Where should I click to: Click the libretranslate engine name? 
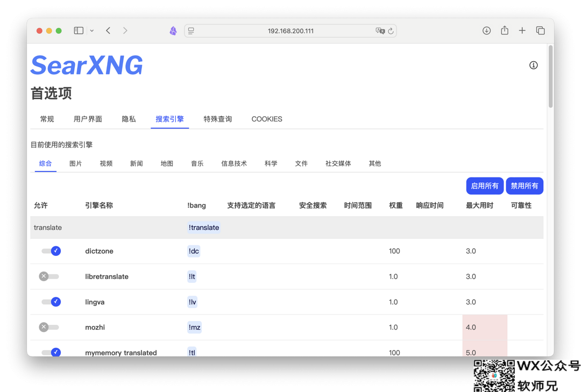107,276
